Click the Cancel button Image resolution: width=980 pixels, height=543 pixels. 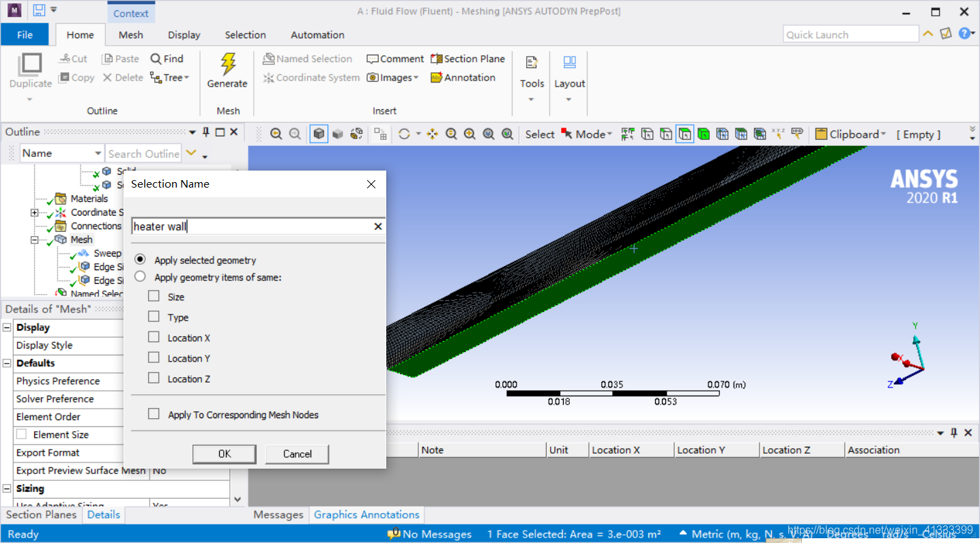pos(298,454)
